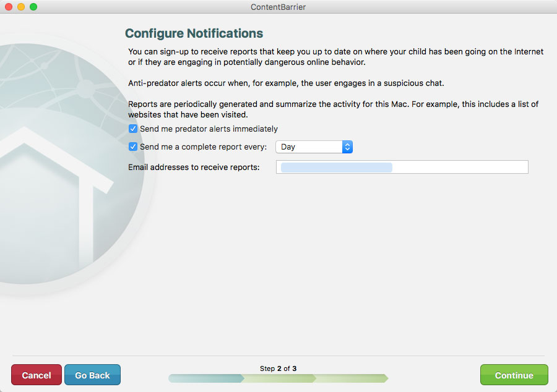The image size is (557, 392).
Task: Zoom the window with the green button
Action: tap(33, 7)
